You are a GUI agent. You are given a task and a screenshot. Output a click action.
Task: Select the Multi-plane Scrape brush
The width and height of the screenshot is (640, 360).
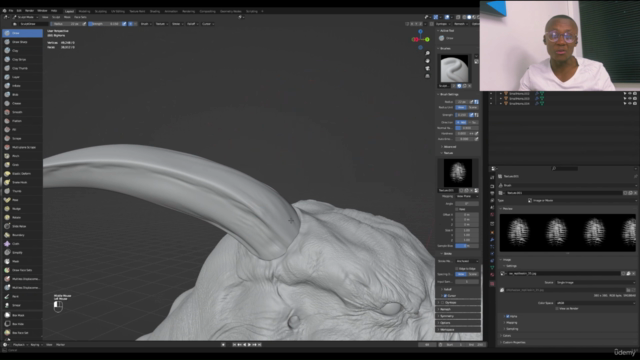coord(22,147)
